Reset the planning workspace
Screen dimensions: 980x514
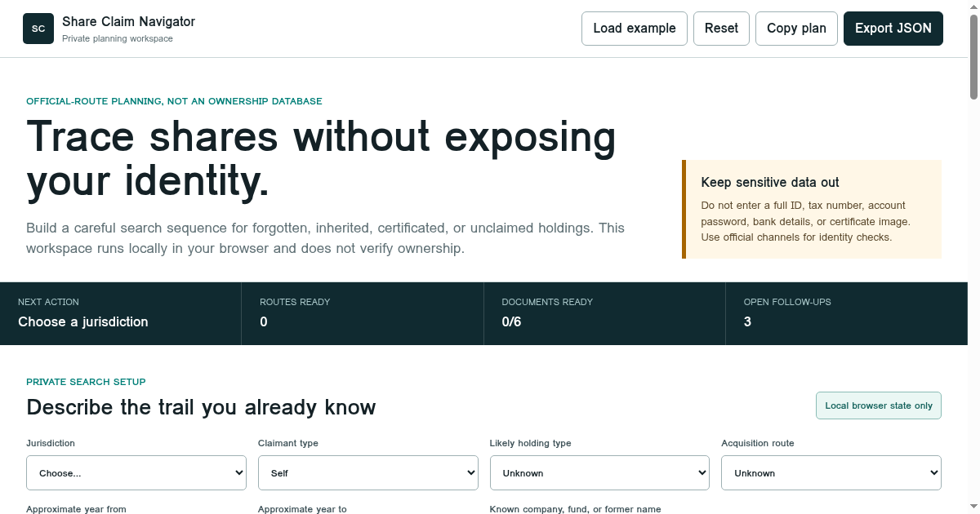click(721, 29)
